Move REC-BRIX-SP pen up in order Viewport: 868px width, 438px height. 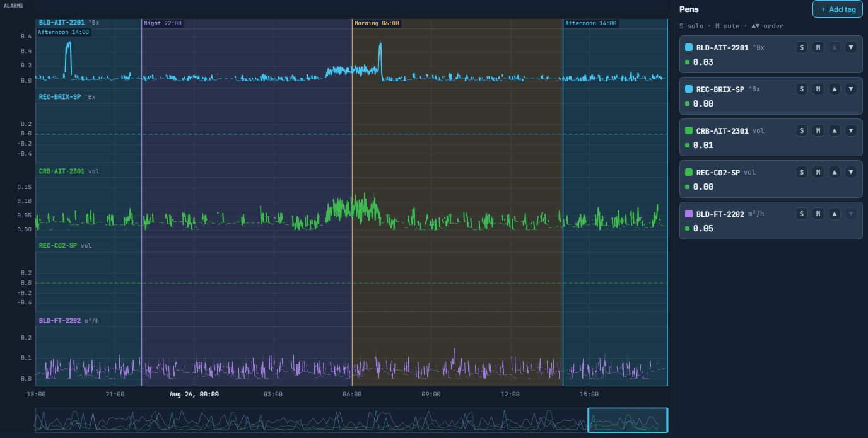click(835, 89)
